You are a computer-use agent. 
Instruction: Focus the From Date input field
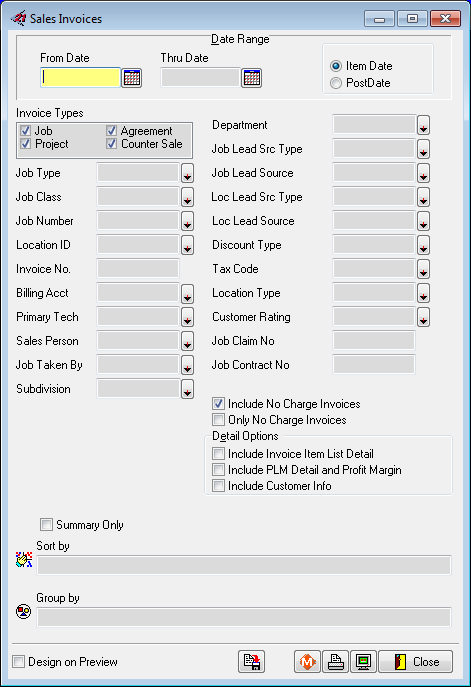[80, 78]
